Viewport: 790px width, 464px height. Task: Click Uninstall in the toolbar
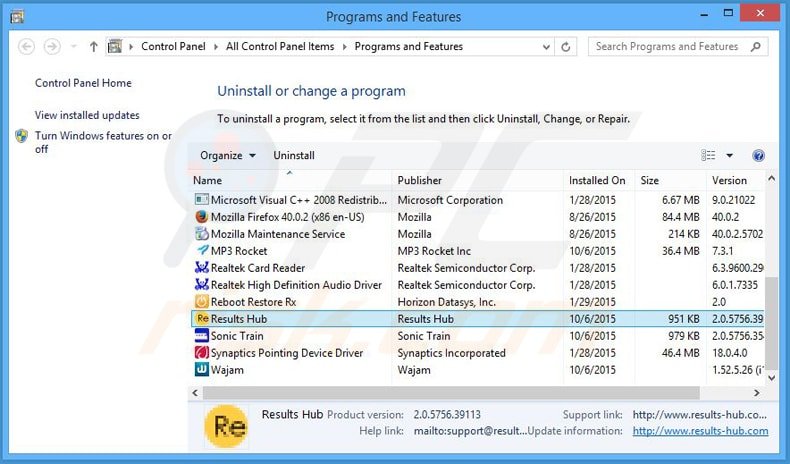pyautogui.click(x=294, y=155)
